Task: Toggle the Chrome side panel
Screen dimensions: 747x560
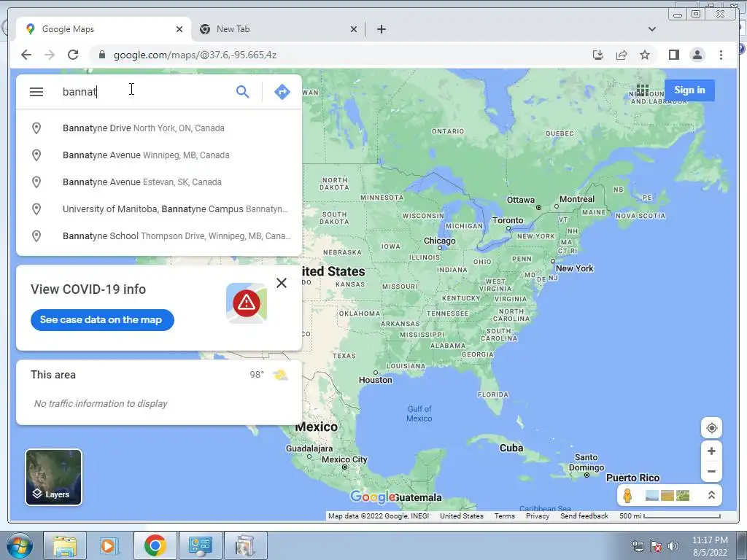Action: pos(673,55)
